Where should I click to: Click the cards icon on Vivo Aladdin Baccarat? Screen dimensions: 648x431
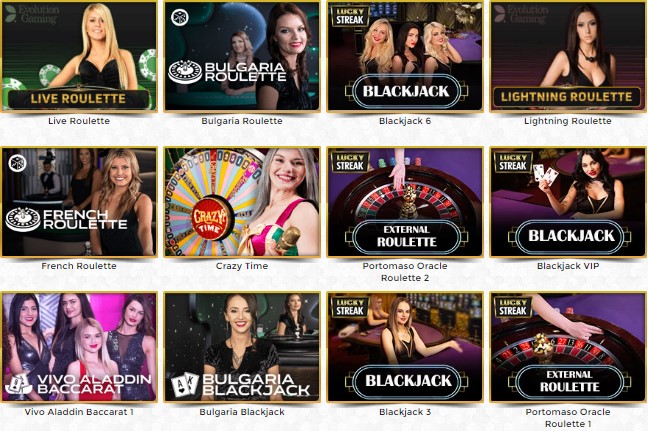click(x=19, y=384)
